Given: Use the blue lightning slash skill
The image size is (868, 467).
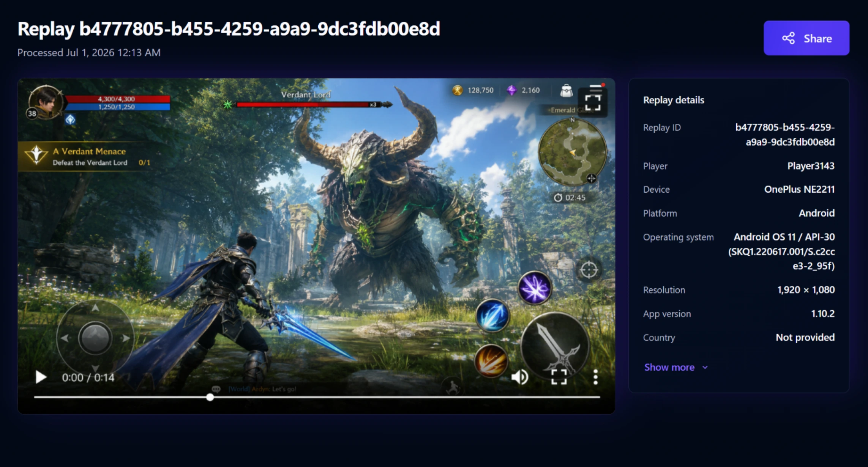Looking at the screenshot, I should pyautogui.click(x=492, y=316).
